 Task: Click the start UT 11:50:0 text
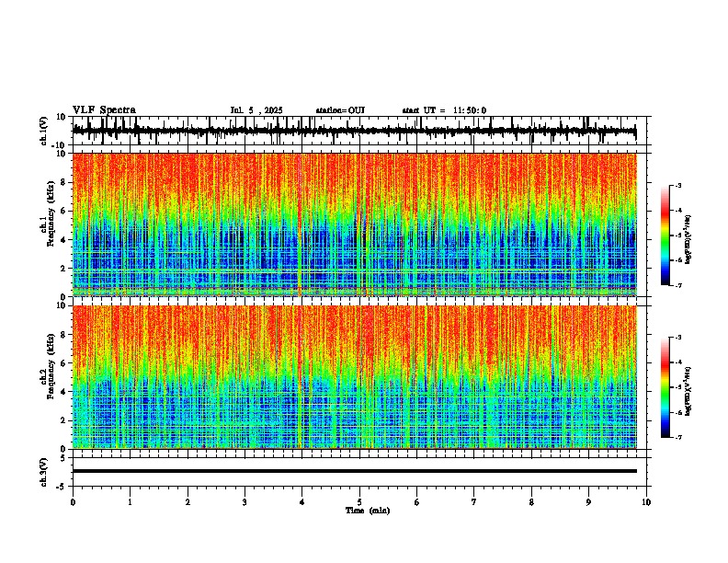444,110
